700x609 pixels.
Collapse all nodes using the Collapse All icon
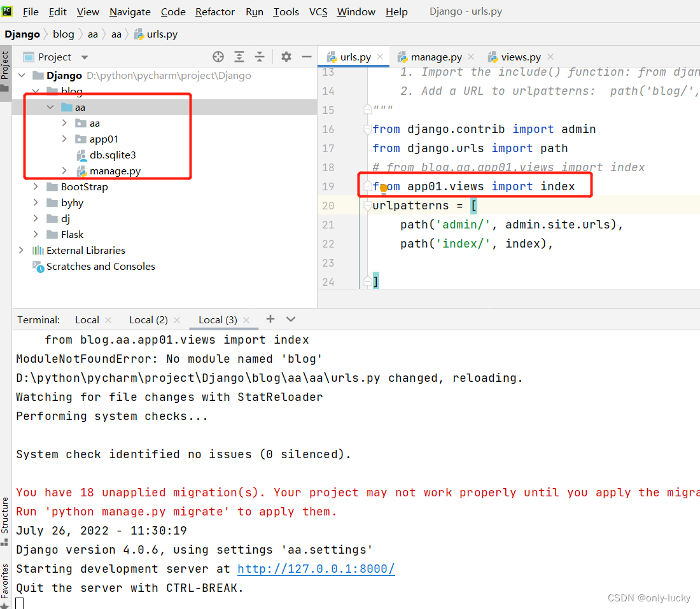[x=260, y=57]
